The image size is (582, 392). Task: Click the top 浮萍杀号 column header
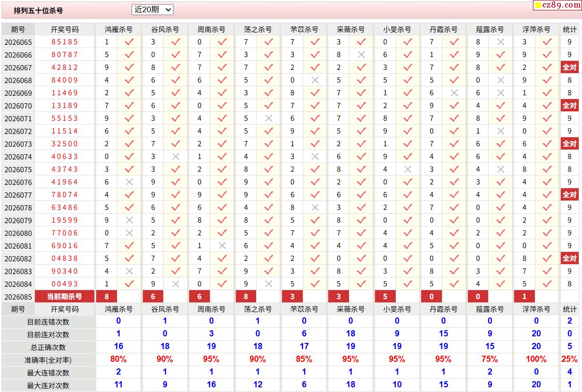pos(536,29)
